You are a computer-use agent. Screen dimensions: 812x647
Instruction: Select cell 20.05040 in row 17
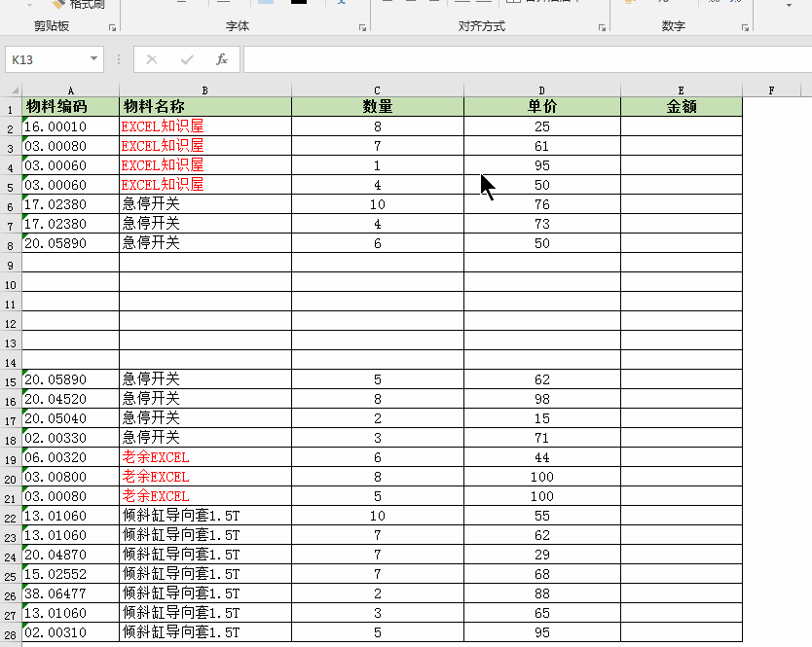point(70,418)
